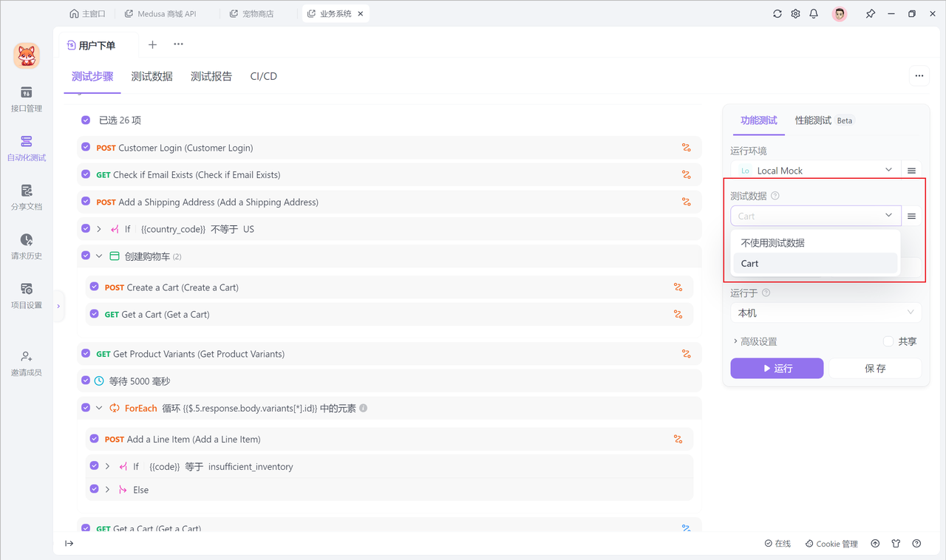Uncheck the 等待 5000 毫秒 step

click(x=86, y=380)
